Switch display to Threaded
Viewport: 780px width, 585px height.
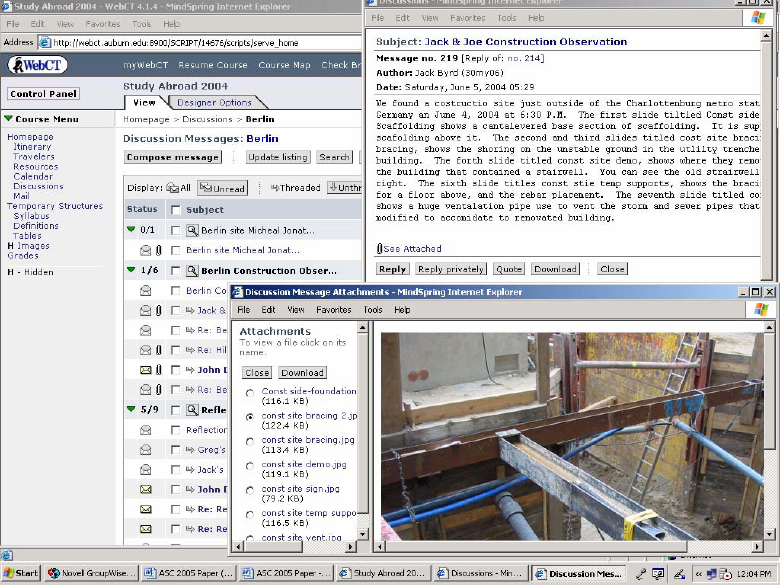point(295,188)
